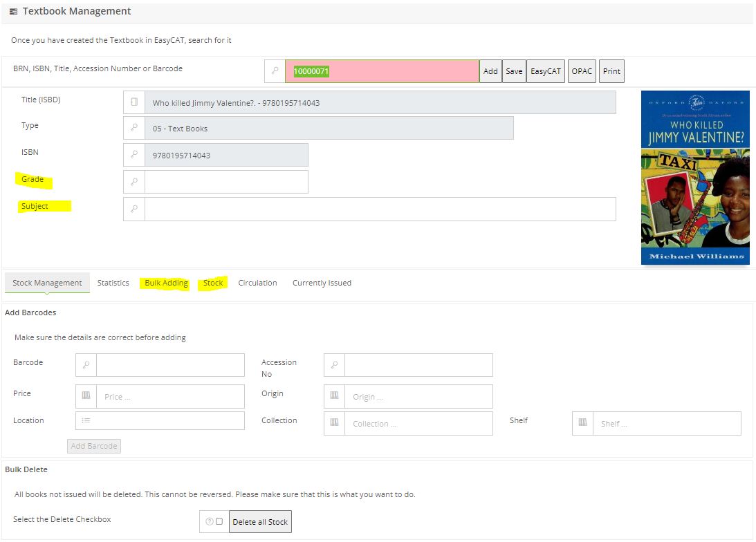Image resolution: width=756 pixels, height=542 pixels.
Task: Click the Jimmy Valentine book cover thumbnail
Action: 694,178
